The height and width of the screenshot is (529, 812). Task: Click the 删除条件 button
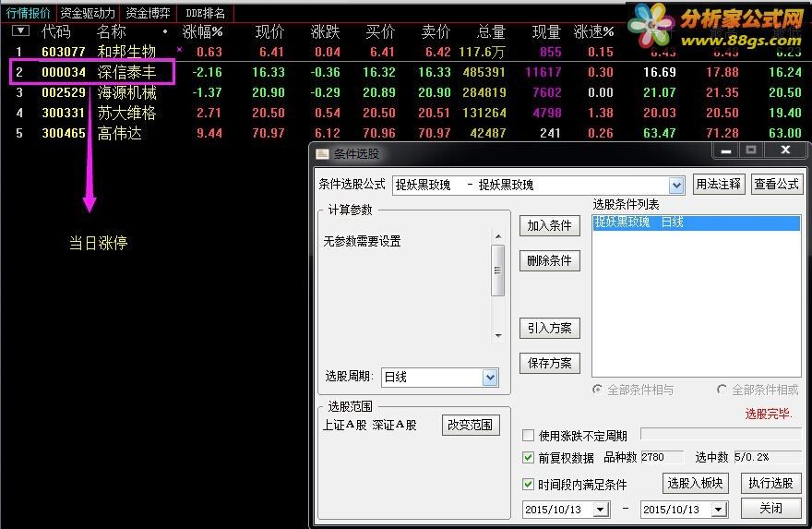click(549, 260)
